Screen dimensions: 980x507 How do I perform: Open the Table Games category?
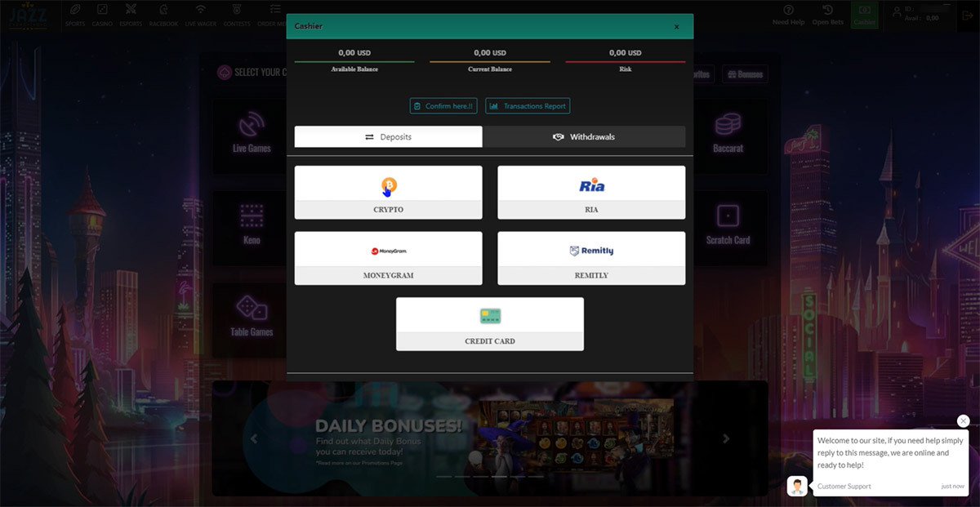click(x=252, y=319)
